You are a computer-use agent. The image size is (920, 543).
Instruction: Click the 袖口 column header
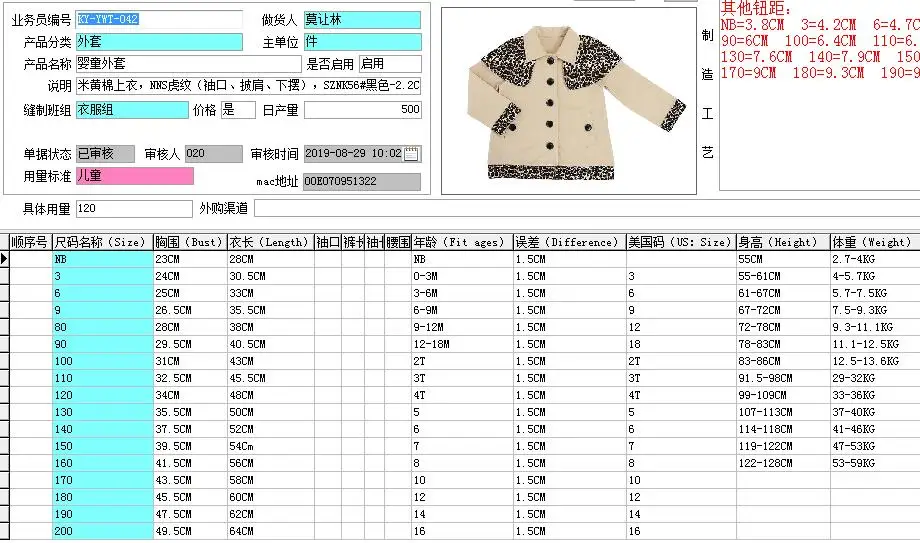click(328, 242)
